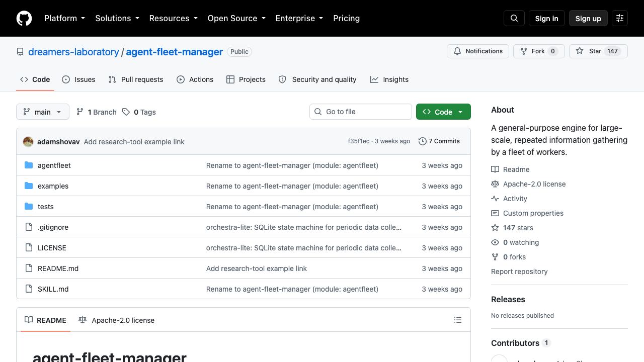Click the Sign up button
The width and height of the screenshot is (644, 362).
pos(588,18)
